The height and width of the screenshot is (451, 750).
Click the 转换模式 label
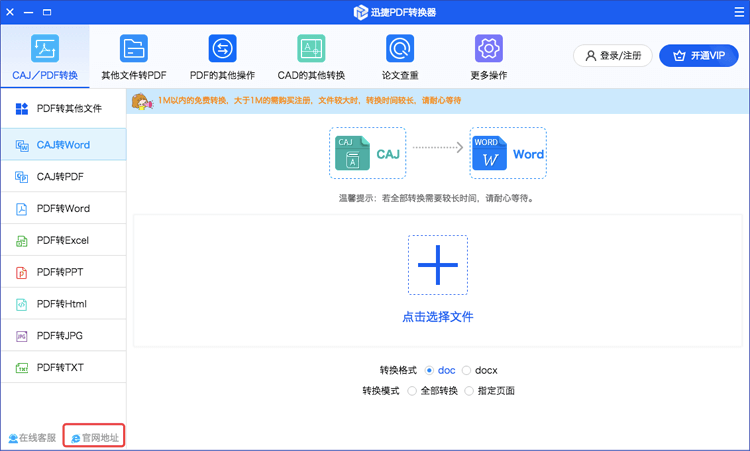pos(381,391)
